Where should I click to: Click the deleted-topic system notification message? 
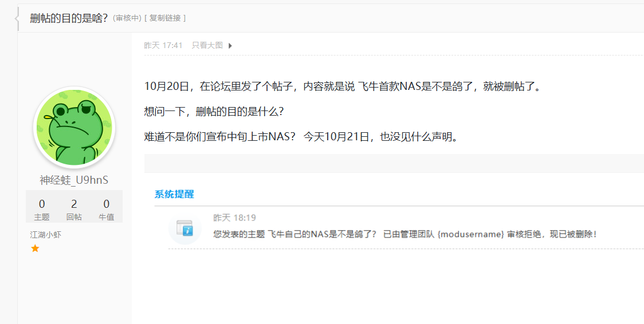[x=405, y=234]
